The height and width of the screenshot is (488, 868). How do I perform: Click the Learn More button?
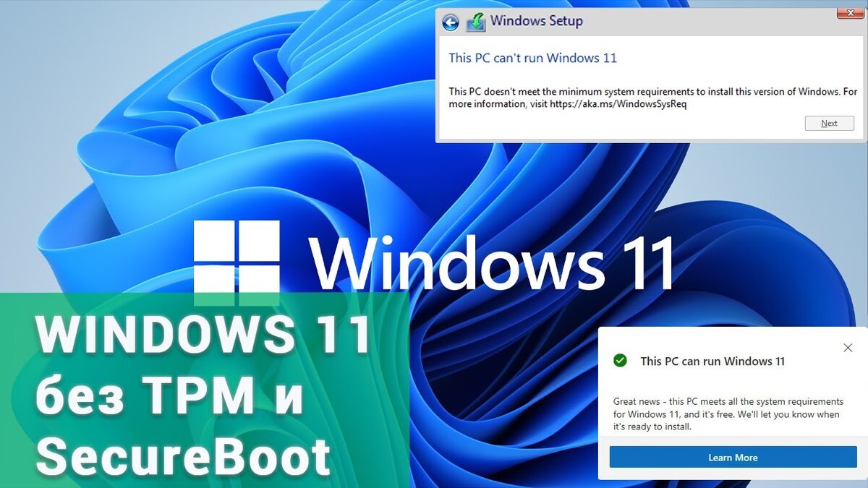pyautogui.click(x=733, y=457)
